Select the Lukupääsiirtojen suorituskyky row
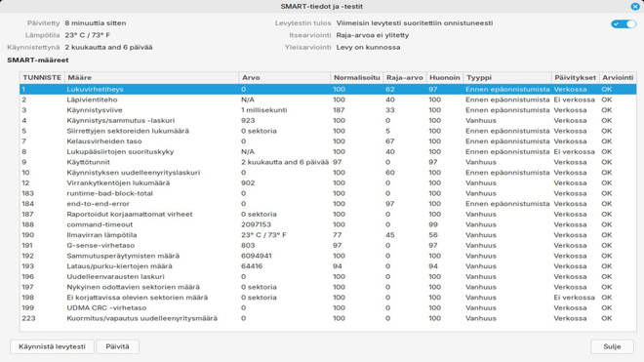 coord(328,151)
